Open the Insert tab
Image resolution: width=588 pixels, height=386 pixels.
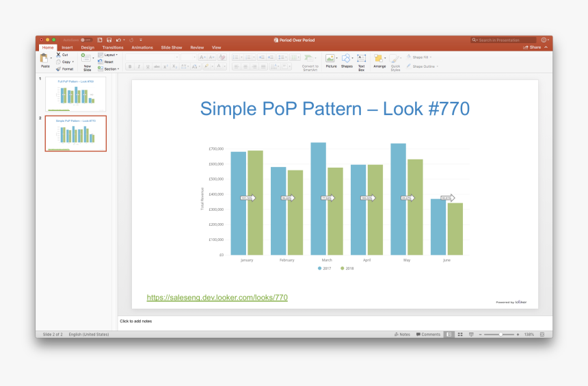[67, 47]
